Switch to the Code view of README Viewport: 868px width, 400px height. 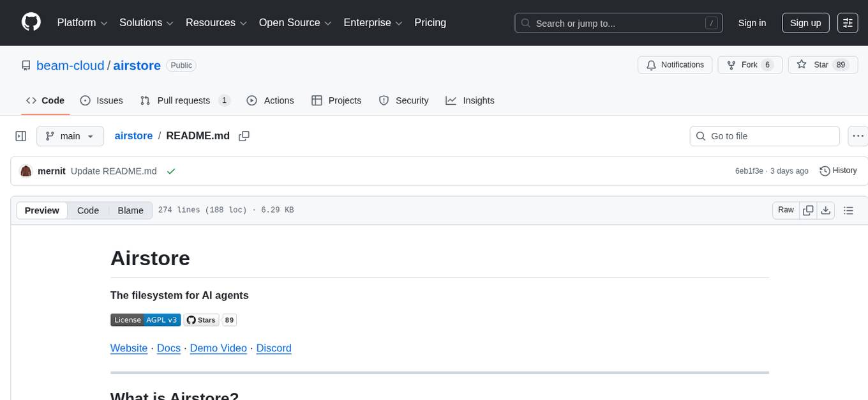point(87,210)
